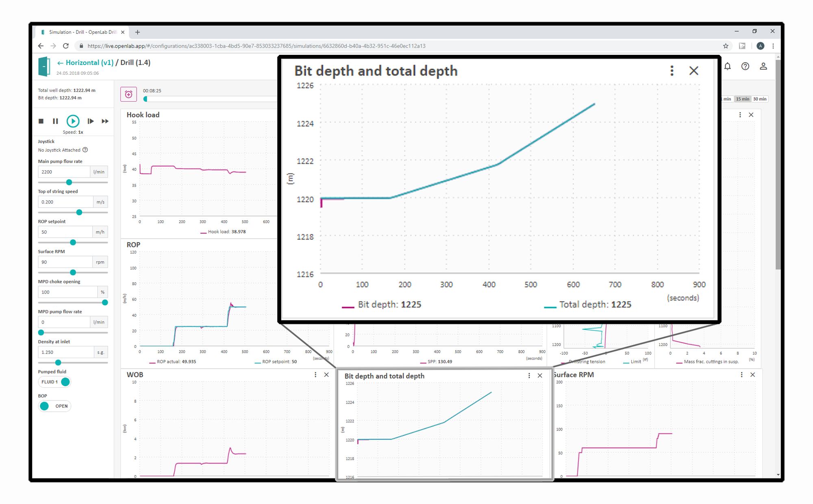Toggle the Pumped fluid FLUID 1 switch
The height and width of the screenshot is (504, 813).
(x=55, y=382)
